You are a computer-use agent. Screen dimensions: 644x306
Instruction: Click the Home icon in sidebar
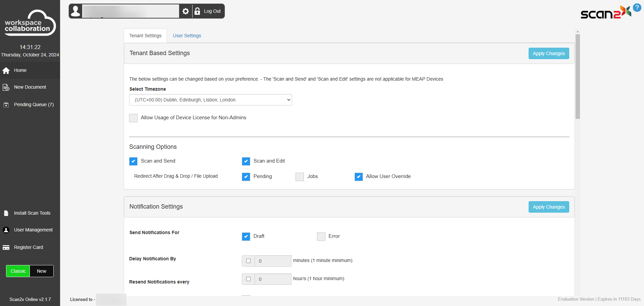click(x=6, y=71)
